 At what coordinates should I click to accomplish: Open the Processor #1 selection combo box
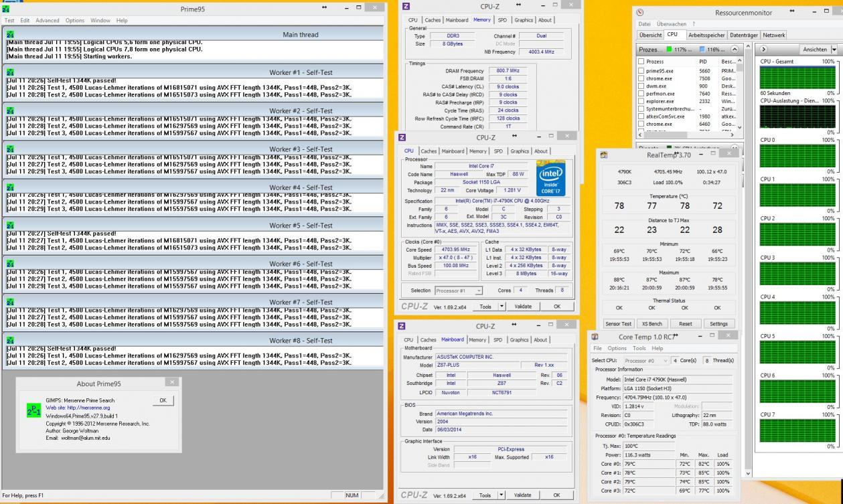[x=459, y=290]
